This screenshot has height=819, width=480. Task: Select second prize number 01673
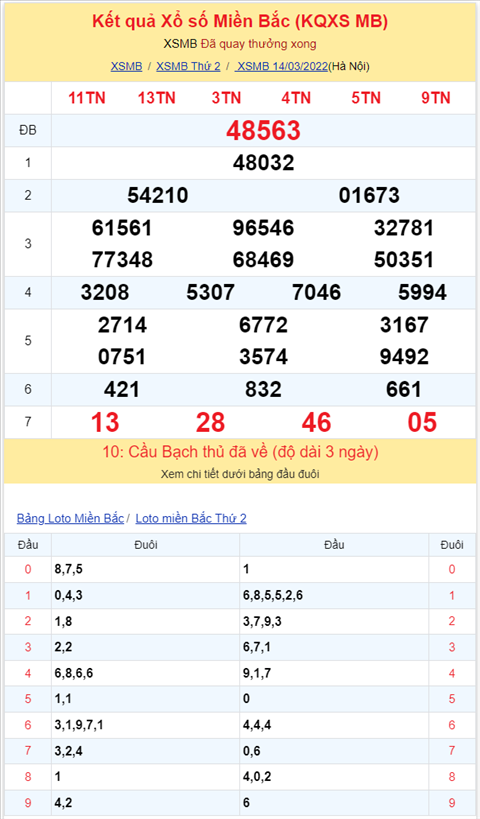point(369,195)
